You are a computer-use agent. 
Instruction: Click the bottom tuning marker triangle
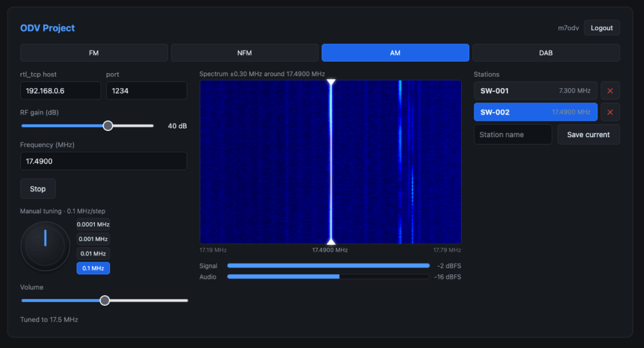331,242
